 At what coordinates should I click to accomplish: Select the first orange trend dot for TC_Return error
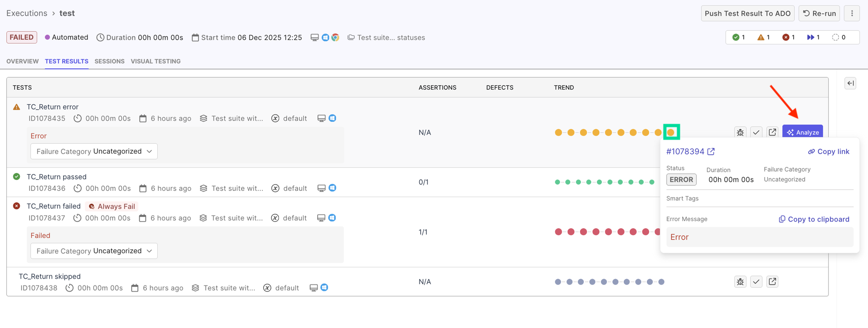coord(558,132)
